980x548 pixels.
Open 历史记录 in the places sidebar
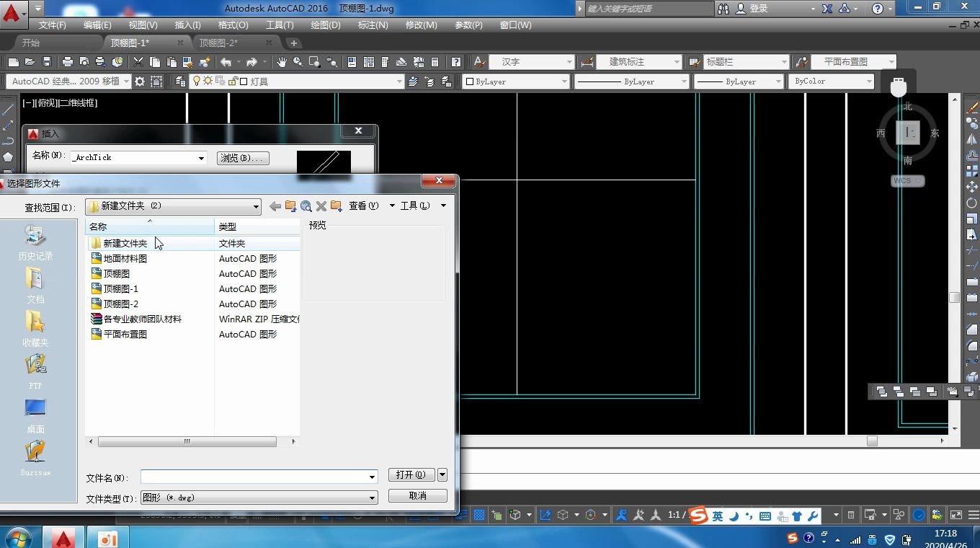pyautogui.click(x=35, y=242)
